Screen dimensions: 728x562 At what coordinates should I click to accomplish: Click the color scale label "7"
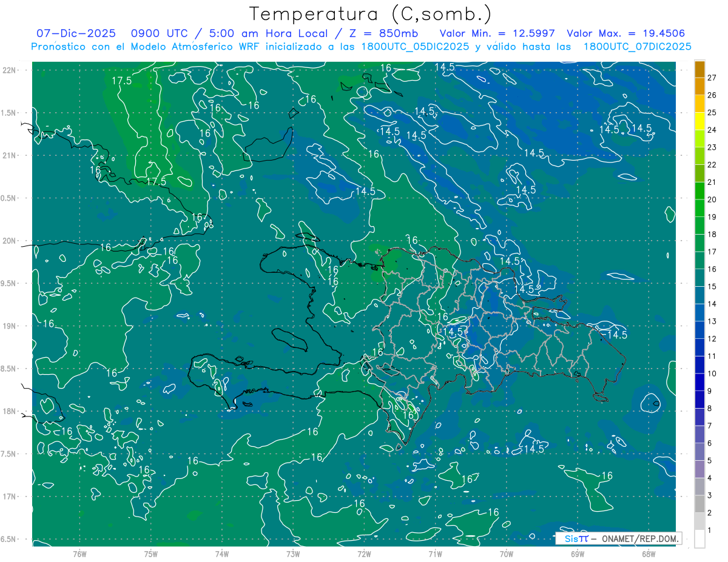pos(710,426)
